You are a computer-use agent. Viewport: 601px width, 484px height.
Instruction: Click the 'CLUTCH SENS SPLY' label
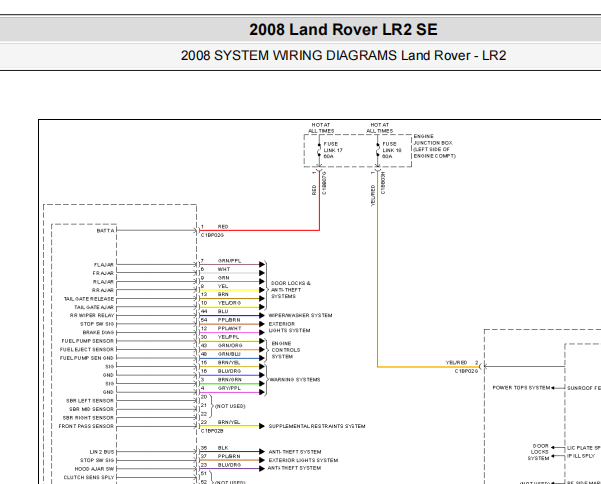pyautogui.click(x=89, y=477)
